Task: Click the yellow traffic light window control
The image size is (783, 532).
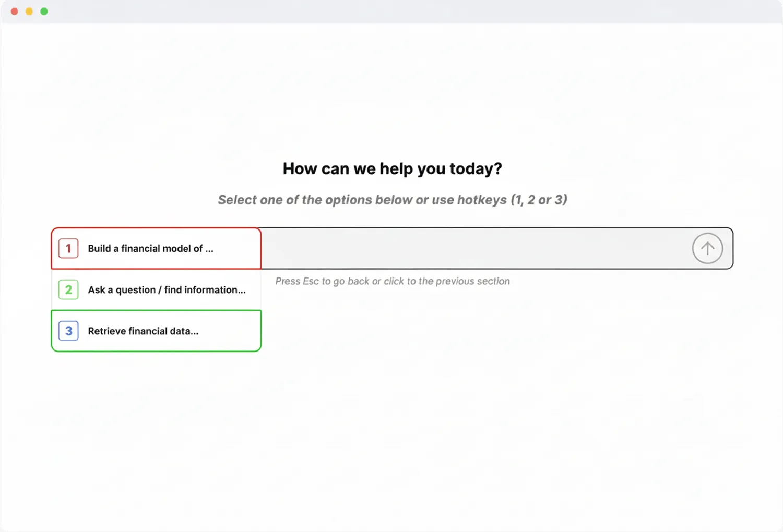Action: point(29,10)
